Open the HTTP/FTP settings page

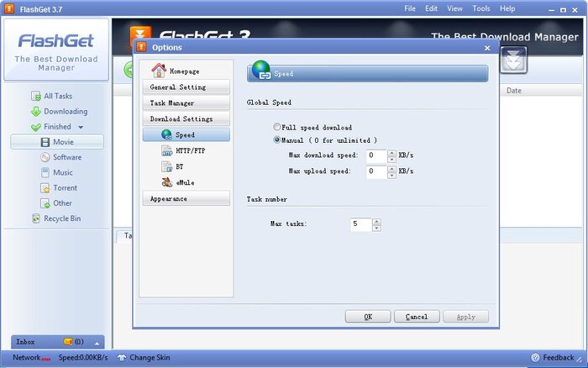coord(183,150)
